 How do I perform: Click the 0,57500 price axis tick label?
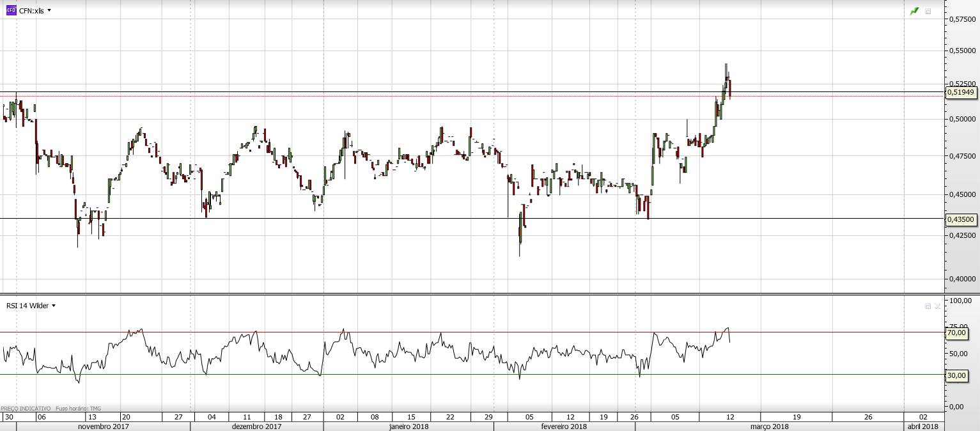[963, 20]
